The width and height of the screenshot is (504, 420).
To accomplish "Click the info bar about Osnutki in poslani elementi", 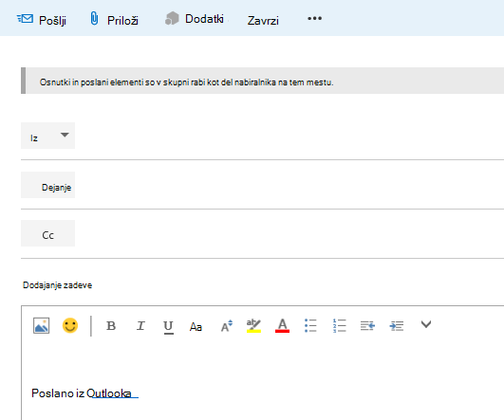I will click(262, 81).
